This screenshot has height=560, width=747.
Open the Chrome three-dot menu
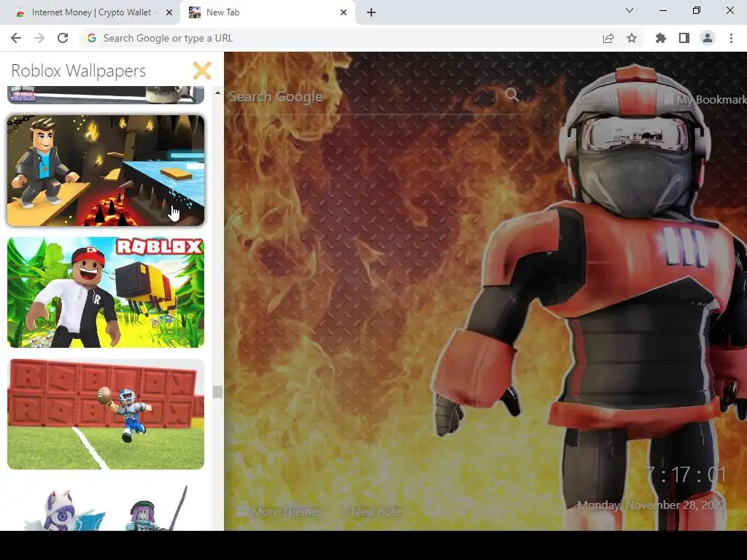pos(731,38)
